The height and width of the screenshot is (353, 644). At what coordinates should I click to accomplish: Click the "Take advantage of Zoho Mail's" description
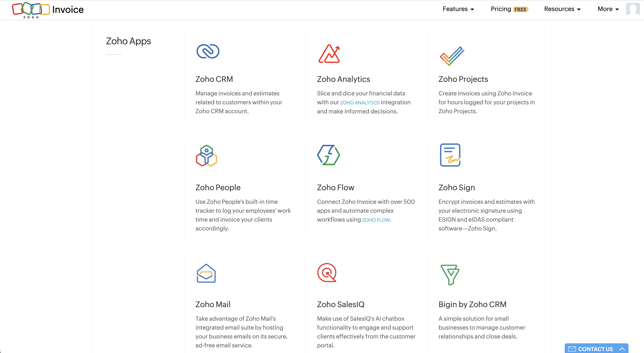(242, 332)
